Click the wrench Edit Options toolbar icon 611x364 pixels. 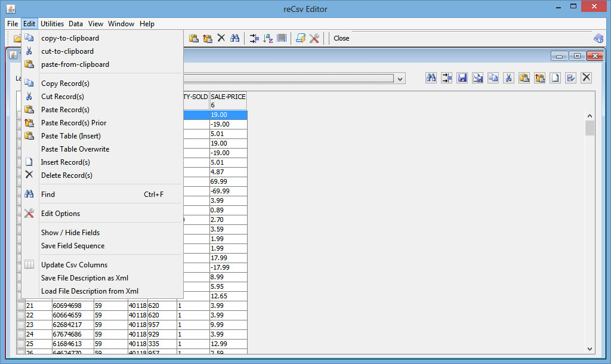tap(315, 38)
